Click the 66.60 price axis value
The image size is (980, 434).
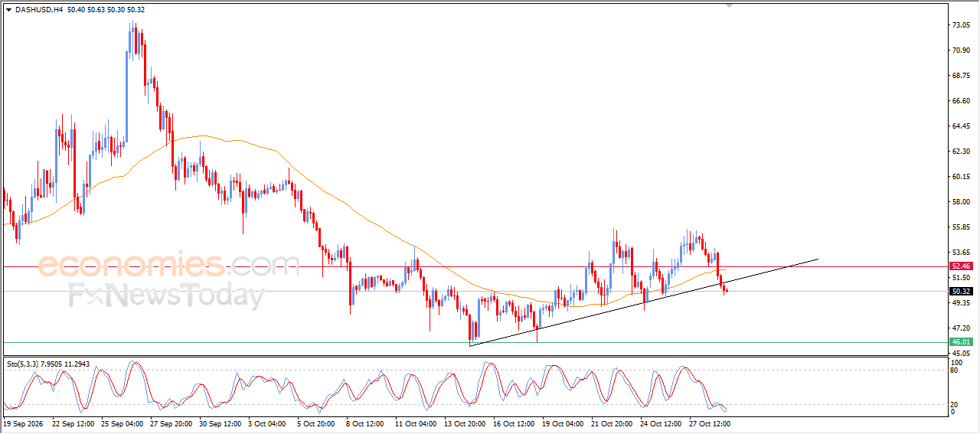click(961, 101)
